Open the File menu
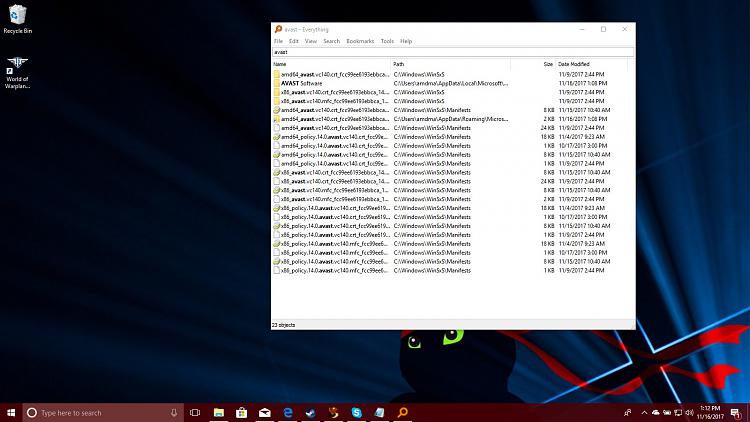This screenshot has height=422, width=750. coord(278,41)
